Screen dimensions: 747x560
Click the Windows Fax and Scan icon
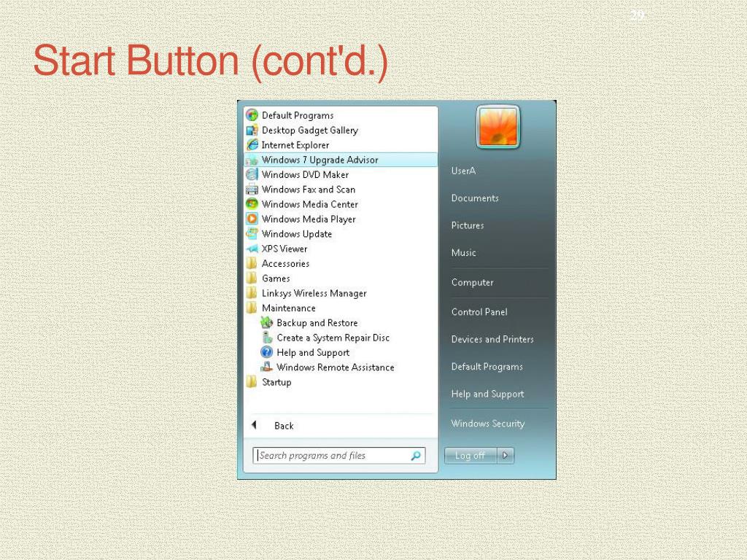tap(252, 190)
